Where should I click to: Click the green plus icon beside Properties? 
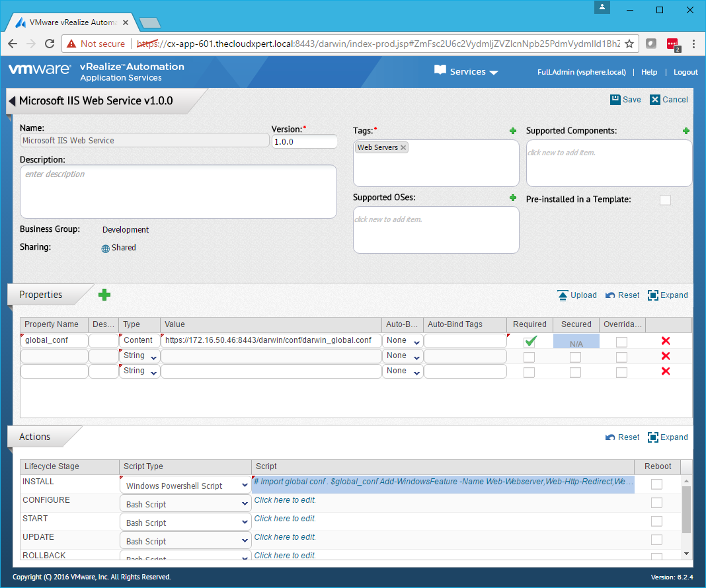(x=104, y=295)
